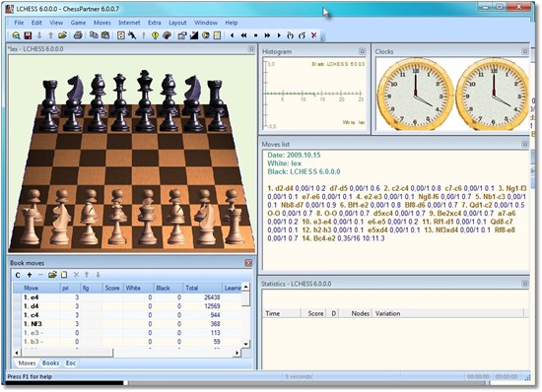Click the running figure toolbar icon

tap(132, 35)
